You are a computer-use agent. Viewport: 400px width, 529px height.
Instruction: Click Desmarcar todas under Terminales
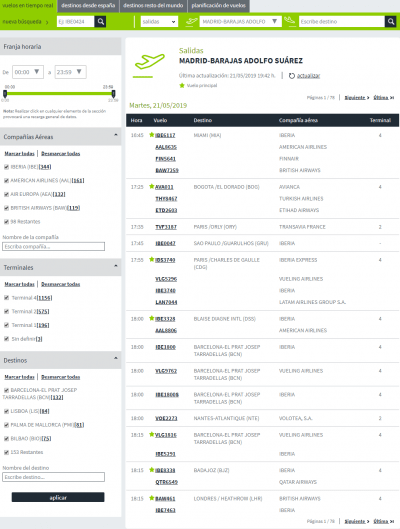[x=61, y=284]
